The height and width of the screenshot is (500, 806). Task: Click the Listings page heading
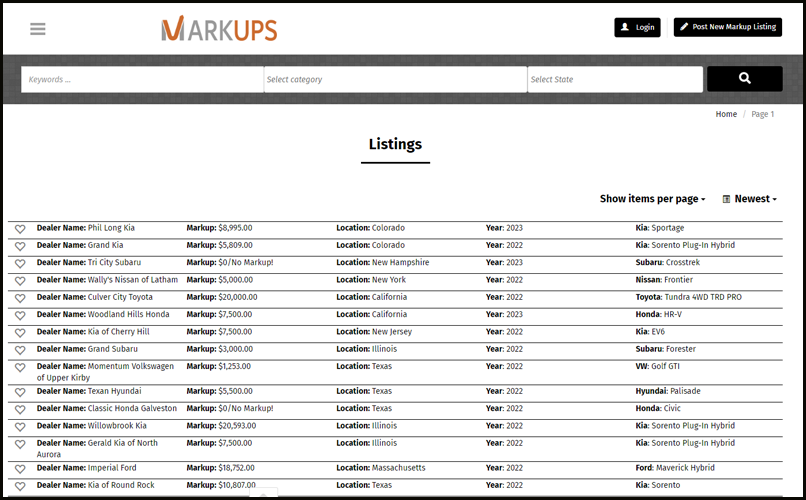click(x=395, y=144)
